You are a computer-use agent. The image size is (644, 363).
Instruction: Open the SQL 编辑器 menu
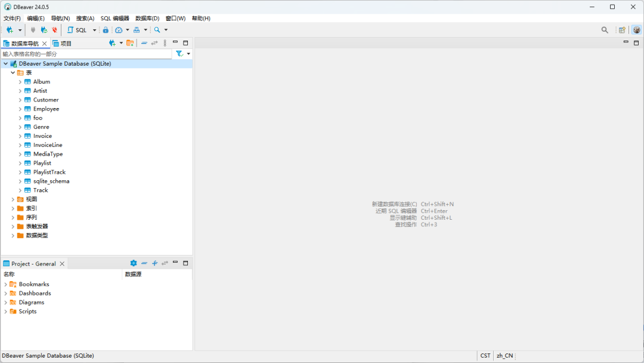coord(115,19)
